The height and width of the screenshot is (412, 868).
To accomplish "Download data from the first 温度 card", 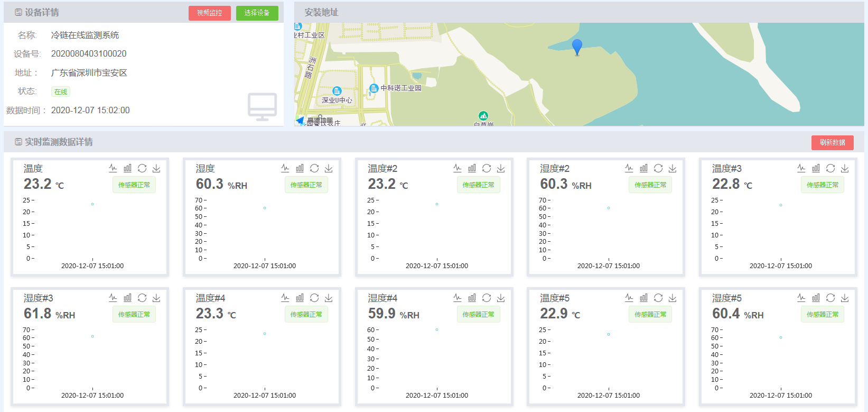I will (156, 168).
